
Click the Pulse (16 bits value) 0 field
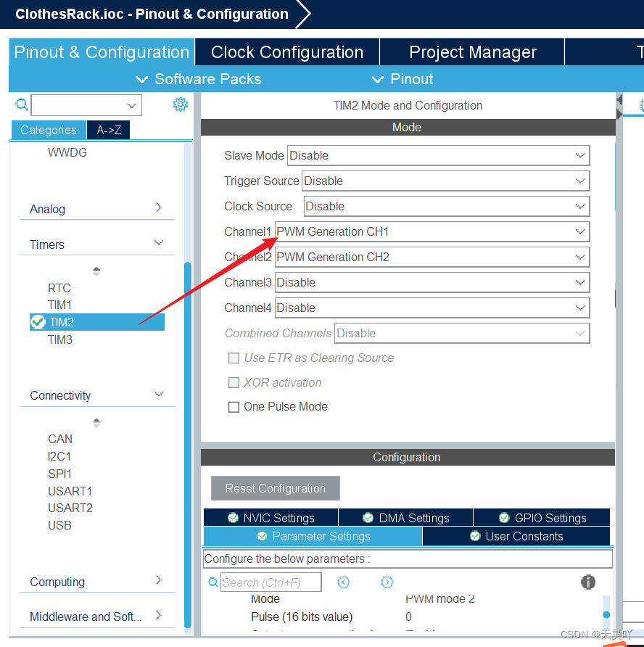tap(408, 617)
